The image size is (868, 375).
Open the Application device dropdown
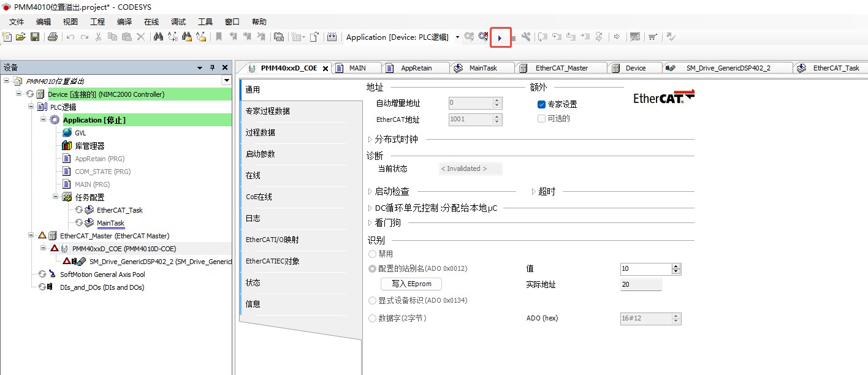[x=457, y=37]
